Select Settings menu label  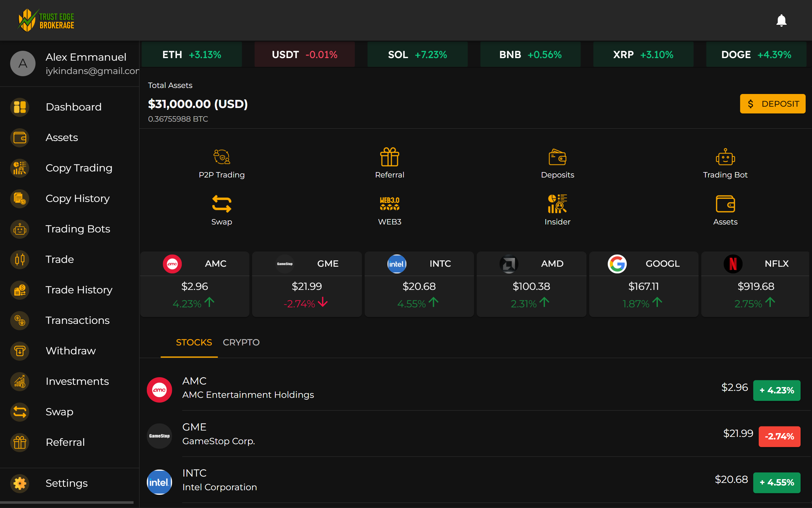click(66, 483)
